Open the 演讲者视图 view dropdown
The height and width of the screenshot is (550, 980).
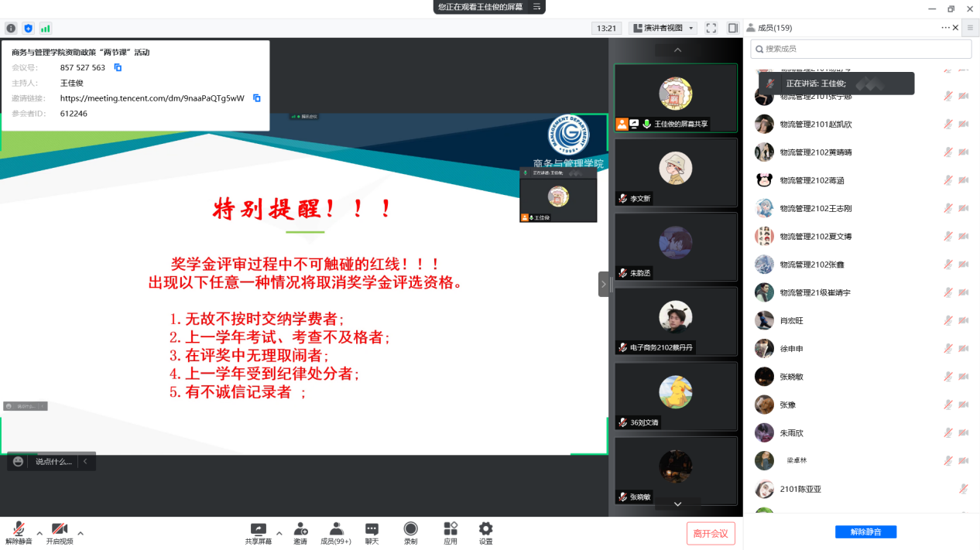[x=663, y=29]
